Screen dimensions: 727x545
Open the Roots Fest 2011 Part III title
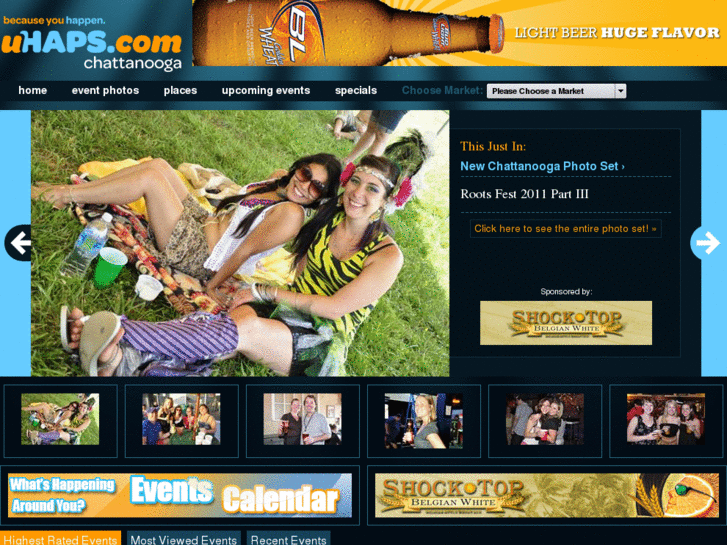(524, 194)
